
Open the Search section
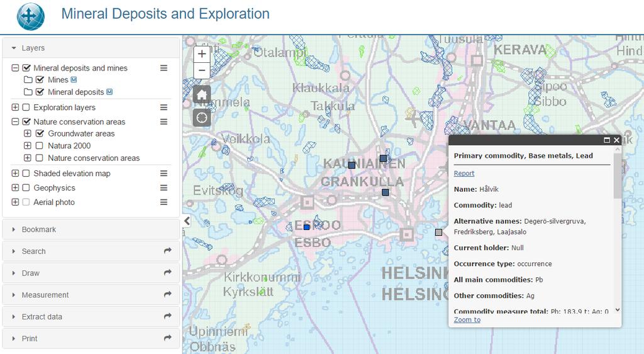coord(91,252)
